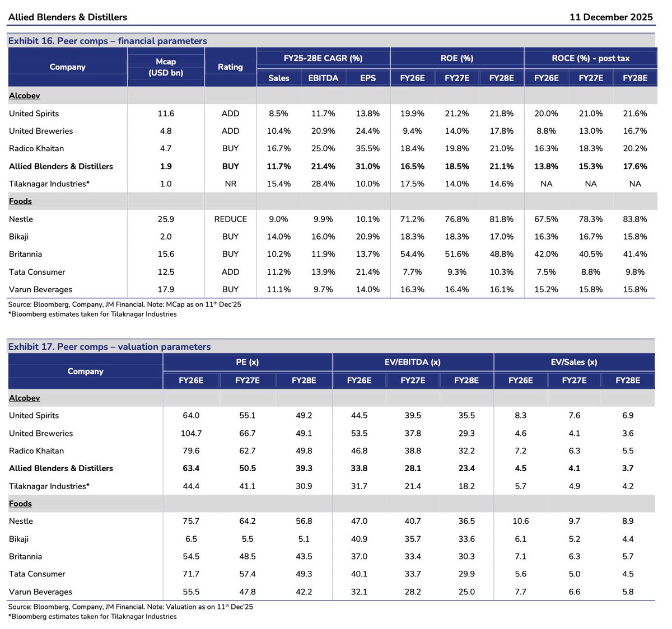Click Nestle FY28E ROCE value 83.8%

[x=635, y=219]
